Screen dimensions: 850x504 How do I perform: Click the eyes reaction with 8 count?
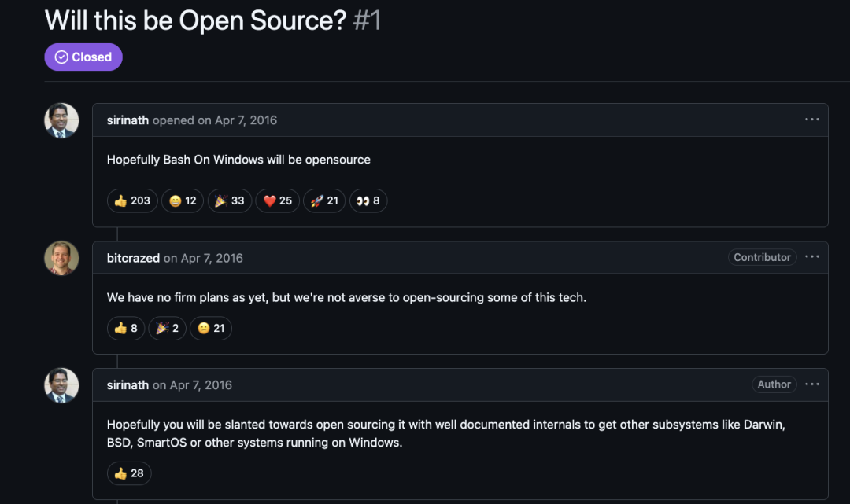pyautogui.click(x=368, y=200)
